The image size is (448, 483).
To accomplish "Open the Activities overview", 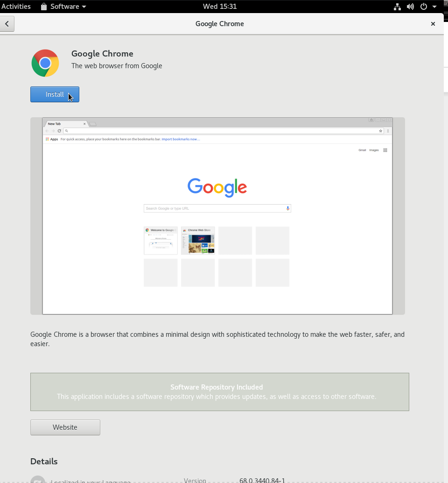I will (x=16, y=7).
